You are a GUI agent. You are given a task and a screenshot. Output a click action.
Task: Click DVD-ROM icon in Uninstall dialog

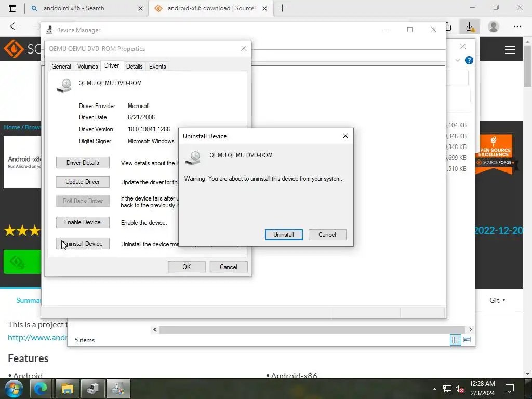point(193,158)
